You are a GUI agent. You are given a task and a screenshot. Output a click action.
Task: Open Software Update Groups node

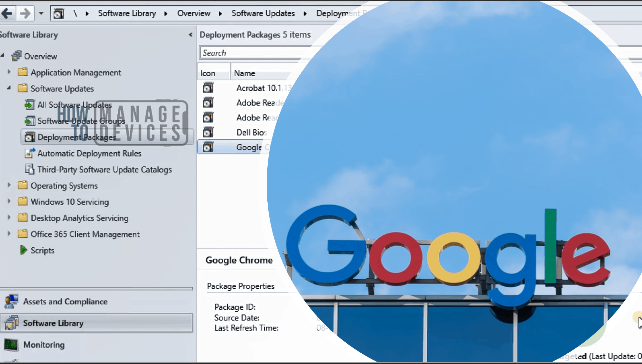point(81,121)
